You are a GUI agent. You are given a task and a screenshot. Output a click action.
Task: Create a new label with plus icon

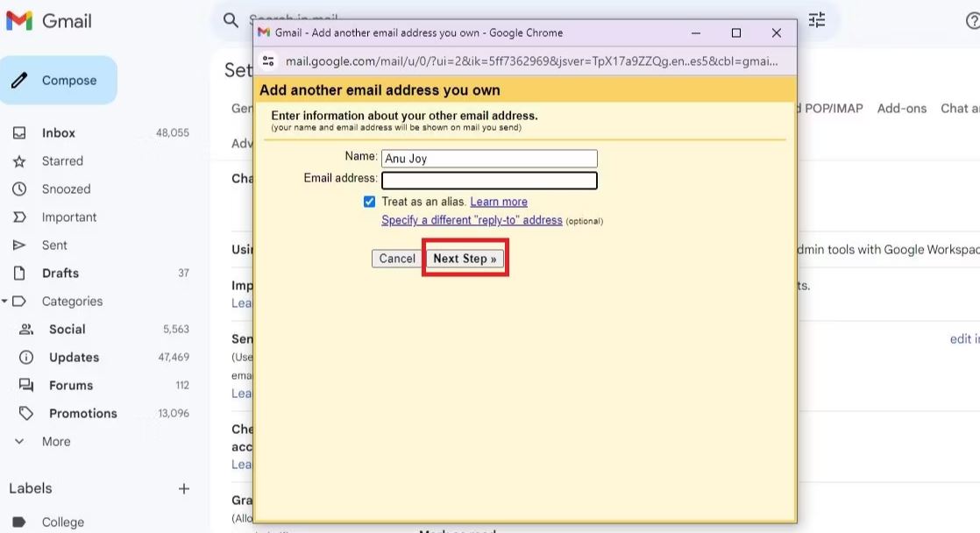tap(184, 489)
